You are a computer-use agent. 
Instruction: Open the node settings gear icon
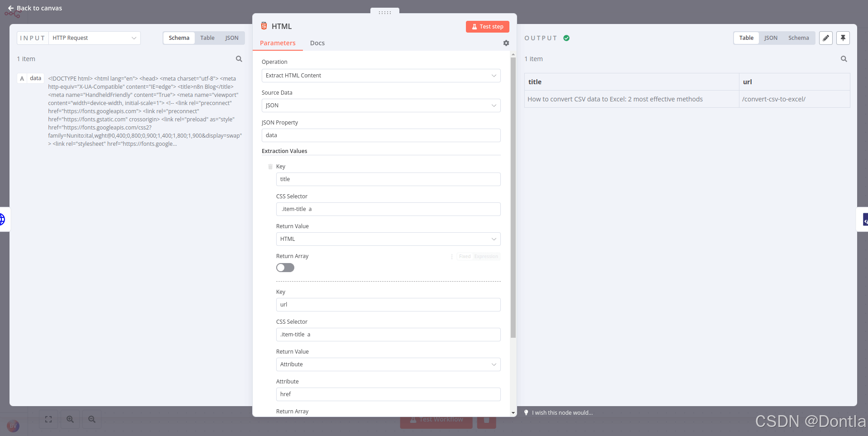click(506, 43)
